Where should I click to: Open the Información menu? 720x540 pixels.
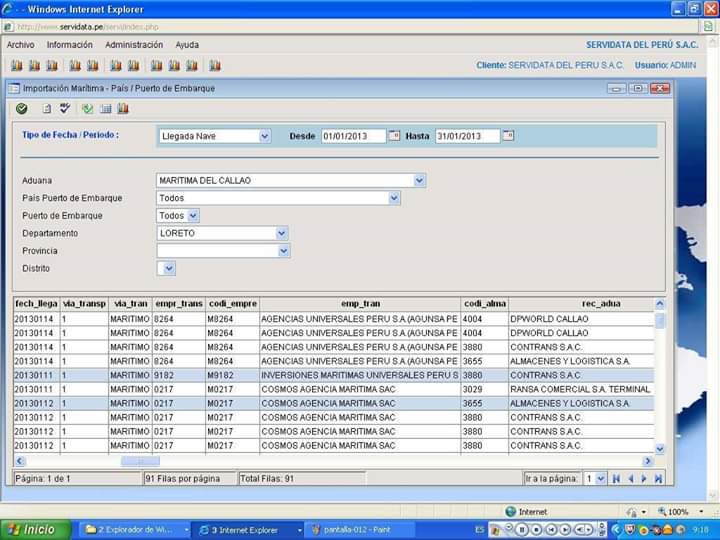click(x=69, y=45)
